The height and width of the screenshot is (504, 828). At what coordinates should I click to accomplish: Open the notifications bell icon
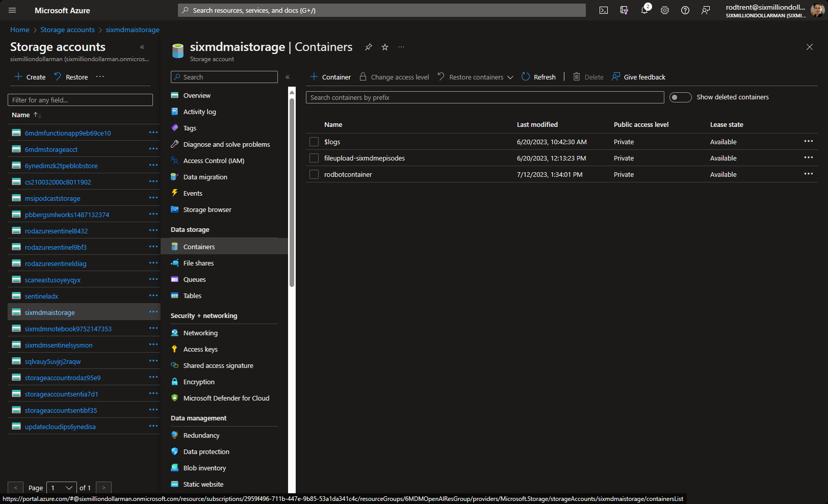tap(644, 10)
